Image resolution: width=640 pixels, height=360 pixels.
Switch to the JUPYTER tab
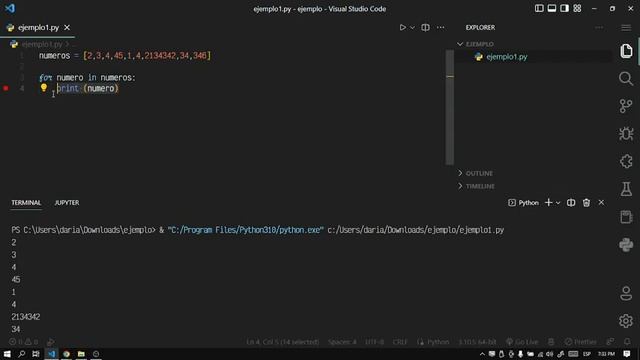tap(67, 202)
